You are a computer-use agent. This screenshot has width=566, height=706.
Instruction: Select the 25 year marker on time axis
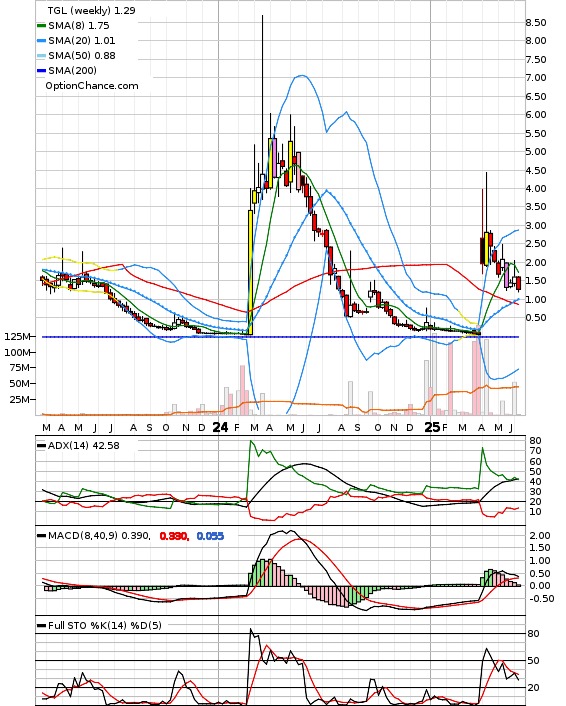coord(432,427)
